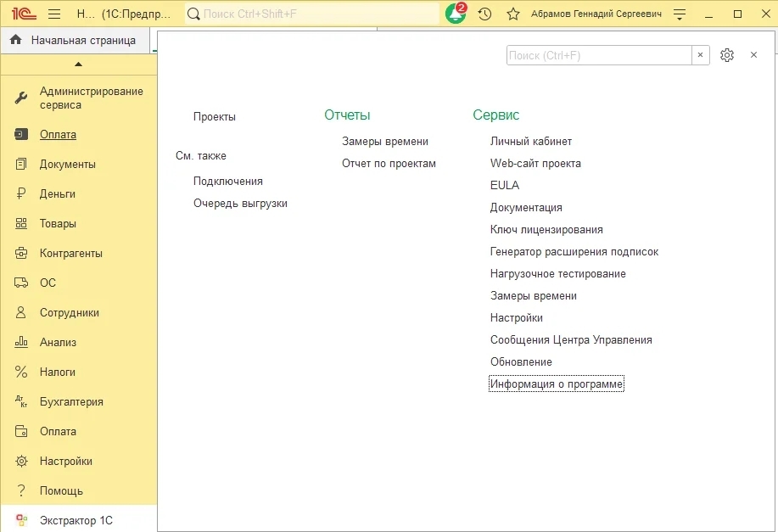Open the Проекты link
The width and height of the screenshot is (778, 532).
coord(214,117)
